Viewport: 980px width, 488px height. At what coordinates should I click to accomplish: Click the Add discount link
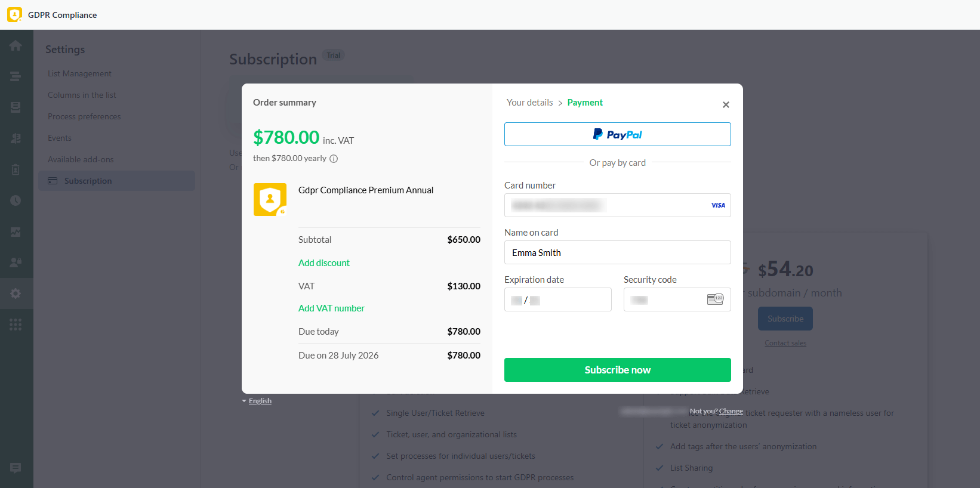(x=324, y=263)
